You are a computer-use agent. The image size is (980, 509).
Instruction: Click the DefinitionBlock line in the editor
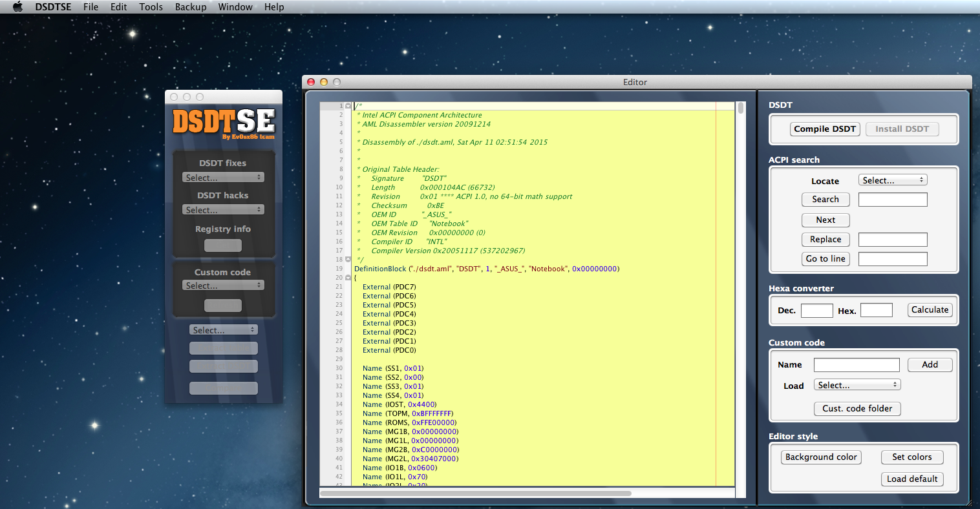[487, 269]
